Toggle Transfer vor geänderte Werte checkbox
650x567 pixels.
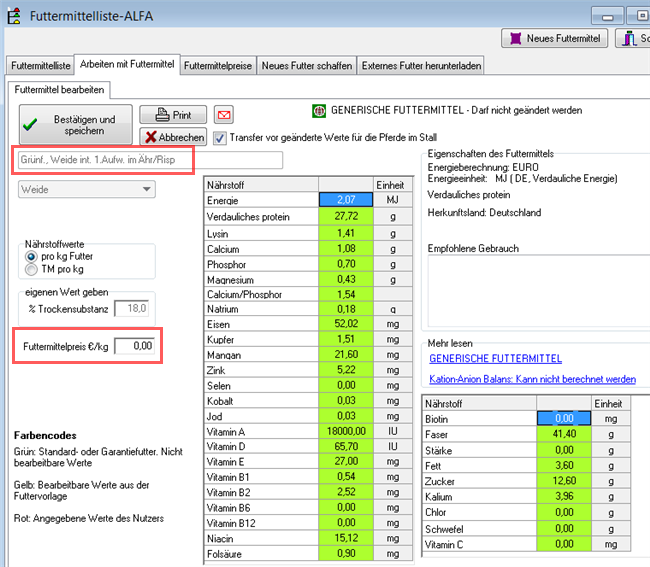pyautogui.click(x=220, y=138)
